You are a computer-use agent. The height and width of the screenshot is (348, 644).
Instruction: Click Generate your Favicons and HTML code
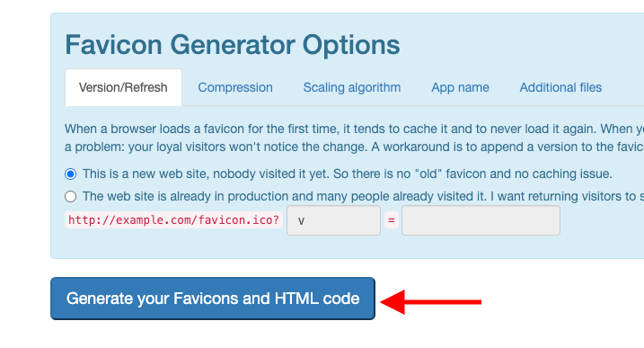213,299
